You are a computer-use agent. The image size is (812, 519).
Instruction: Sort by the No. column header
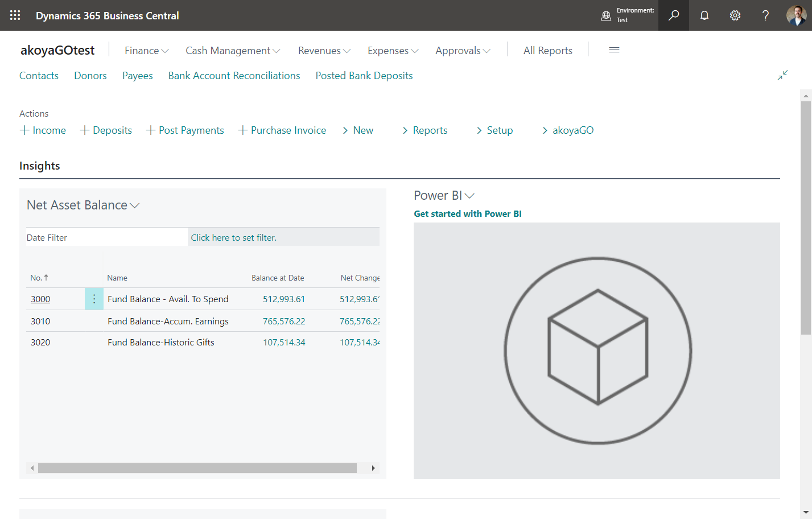(39, 278)
